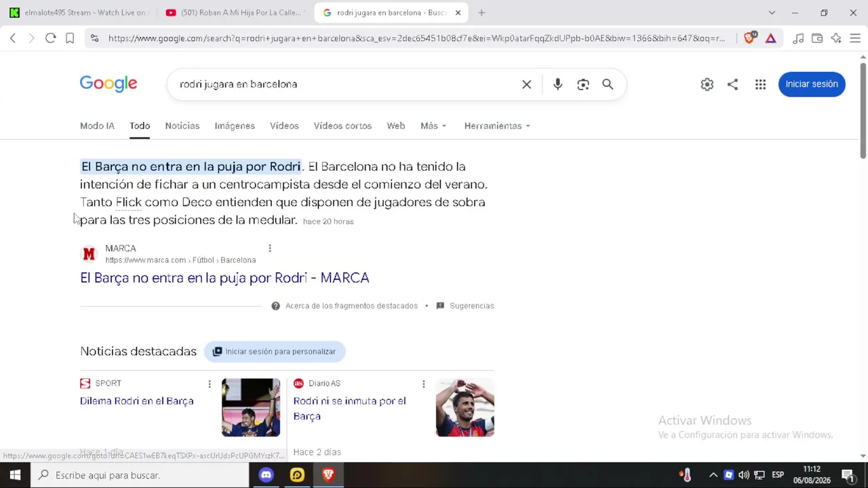
Task: Open Brave Shields lion icon
Action: (749, 39)
